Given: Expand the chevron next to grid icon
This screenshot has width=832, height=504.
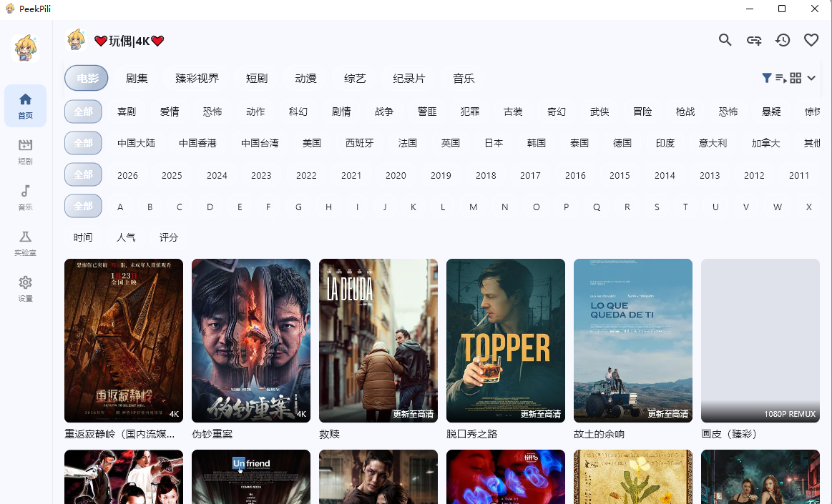Looking at the screenshot, I should click(x=811, y=78).
